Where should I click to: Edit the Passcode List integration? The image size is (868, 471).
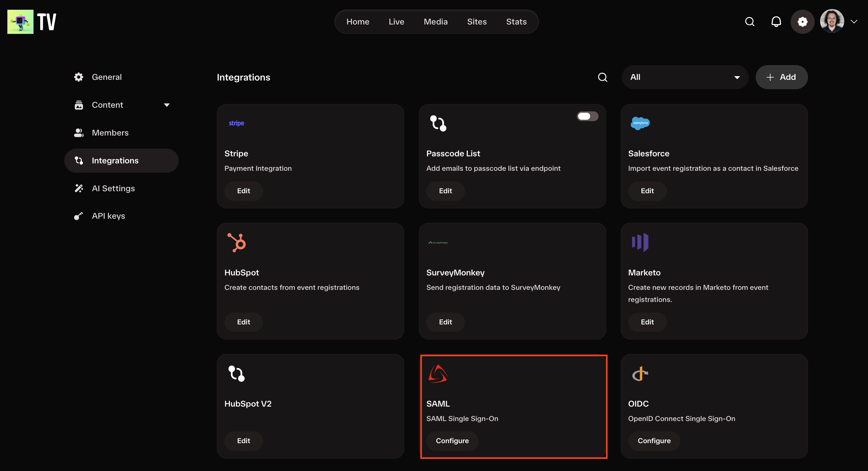(445, 191)
